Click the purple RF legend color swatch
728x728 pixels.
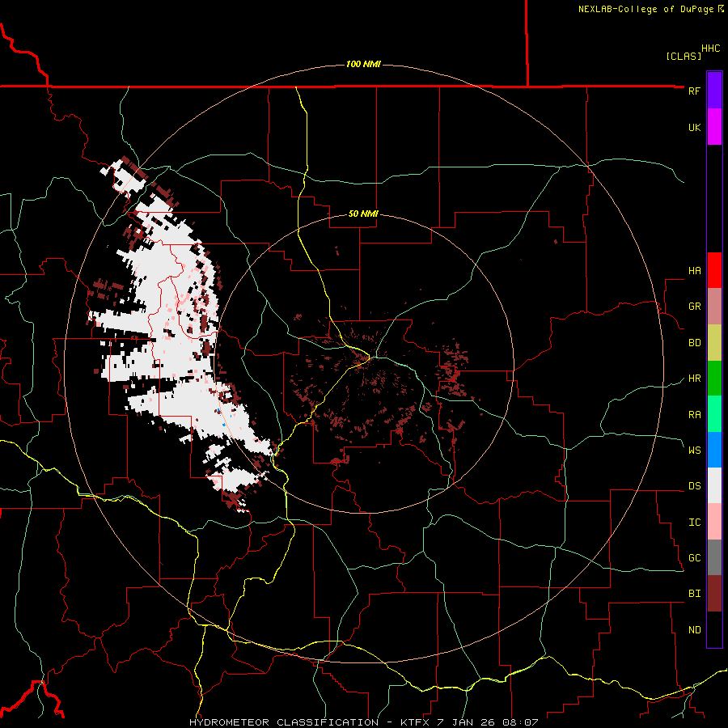tap(714, 91)
